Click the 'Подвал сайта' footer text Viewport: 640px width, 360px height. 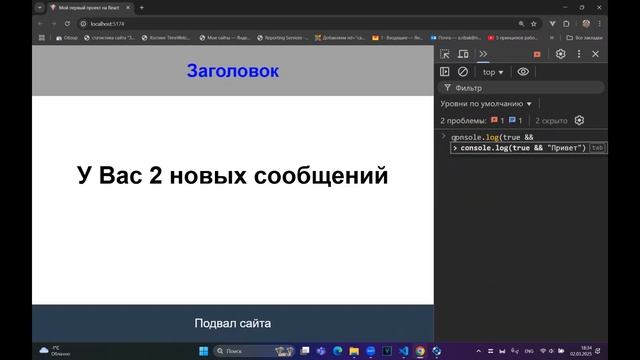(x=233, y=323)
